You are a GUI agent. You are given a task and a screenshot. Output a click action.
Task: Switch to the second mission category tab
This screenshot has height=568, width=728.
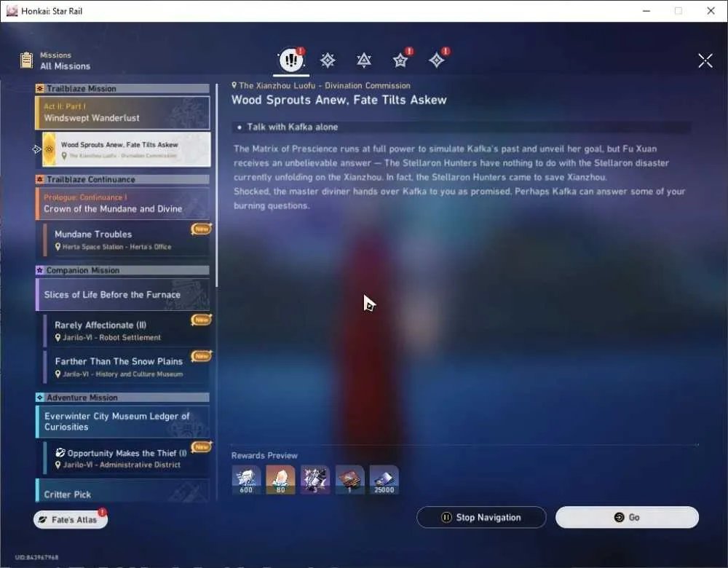[x=328, y=60]
